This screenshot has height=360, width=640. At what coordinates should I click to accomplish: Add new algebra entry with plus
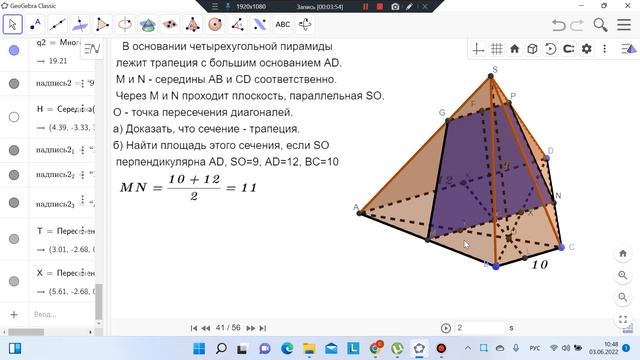click(x=14, y=314)
